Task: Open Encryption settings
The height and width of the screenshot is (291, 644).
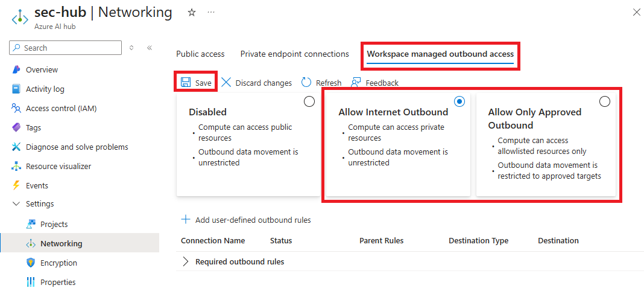Action: tap(58, 263)
